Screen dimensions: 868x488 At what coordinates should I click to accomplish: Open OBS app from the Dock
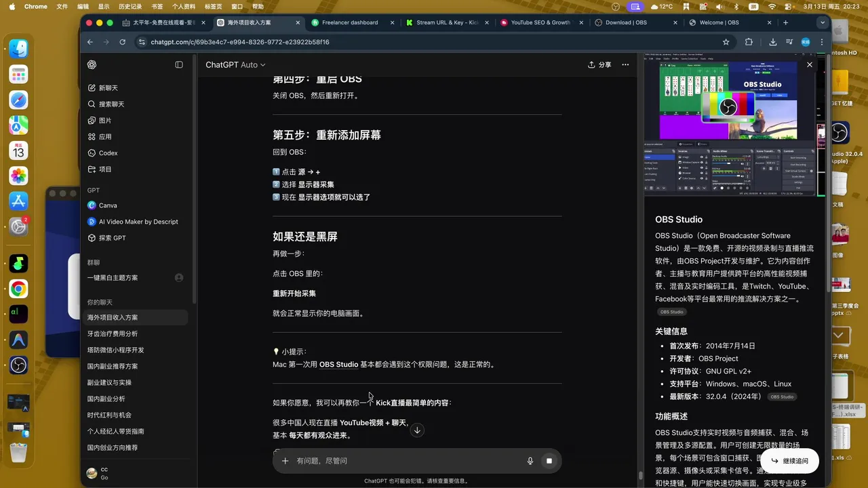pos(18,365)
